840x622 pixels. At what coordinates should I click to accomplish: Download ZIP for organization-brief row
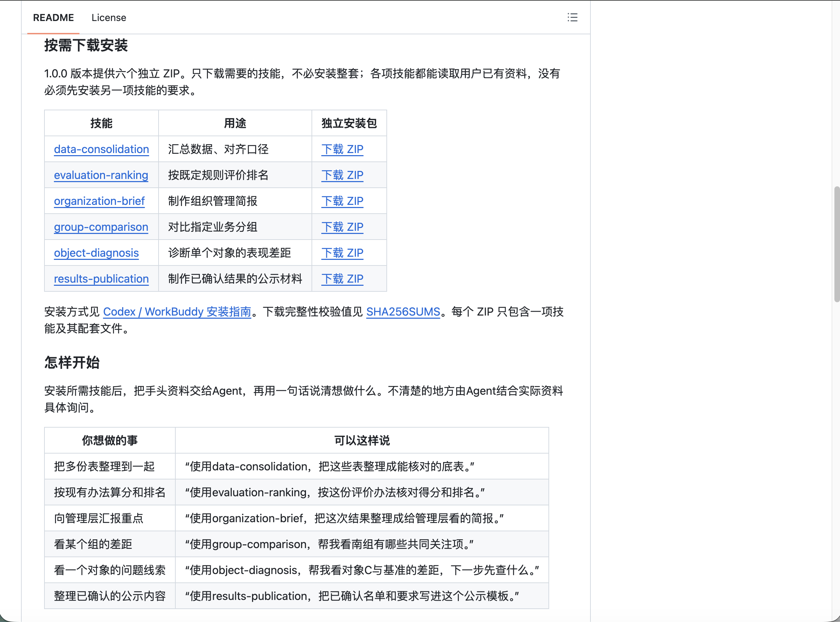tap(342, 201)
